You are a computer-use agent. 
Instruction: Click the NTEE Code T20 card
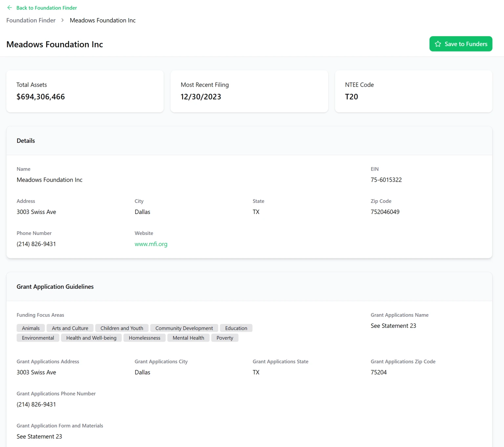(x=413, y=91)
